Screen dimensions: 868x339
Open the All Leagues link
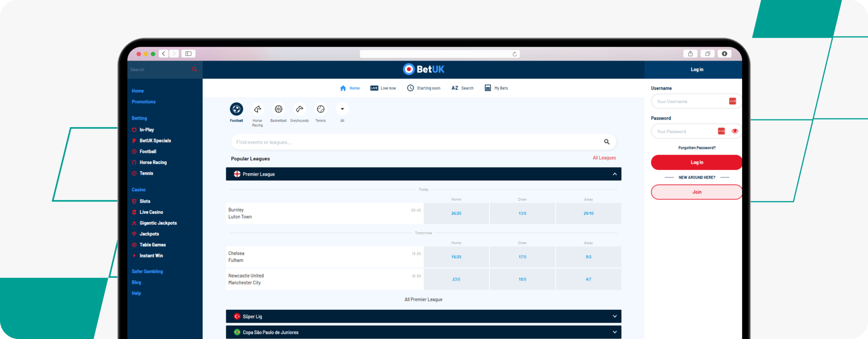click(604, 158)
